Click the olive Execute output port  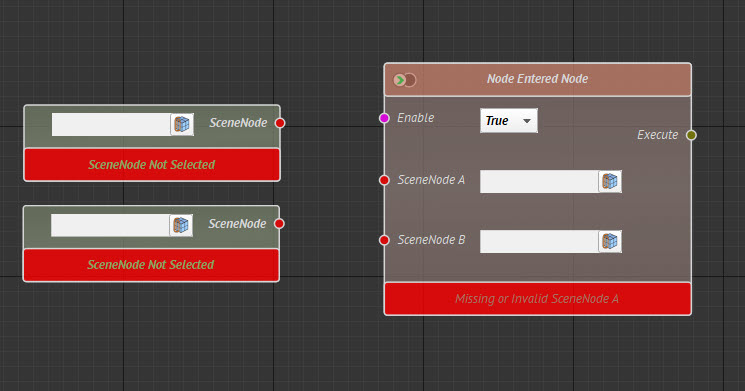[691, 135]
